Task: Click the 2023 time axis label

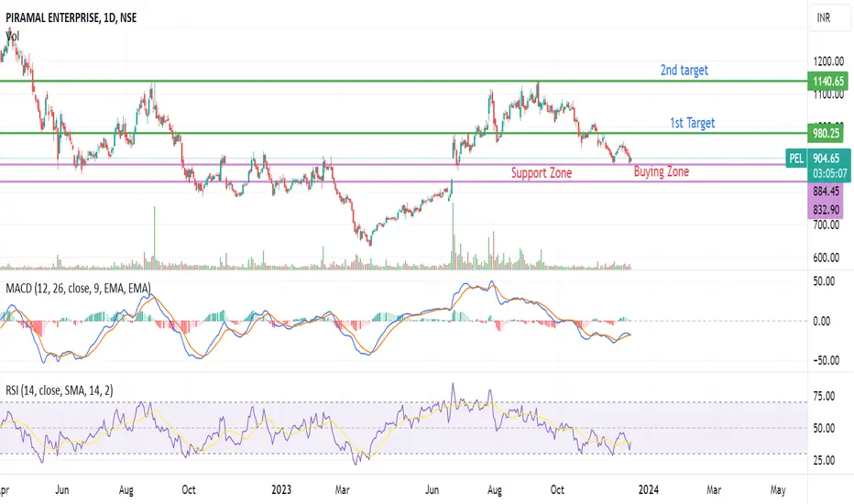Action: point(281,489)
